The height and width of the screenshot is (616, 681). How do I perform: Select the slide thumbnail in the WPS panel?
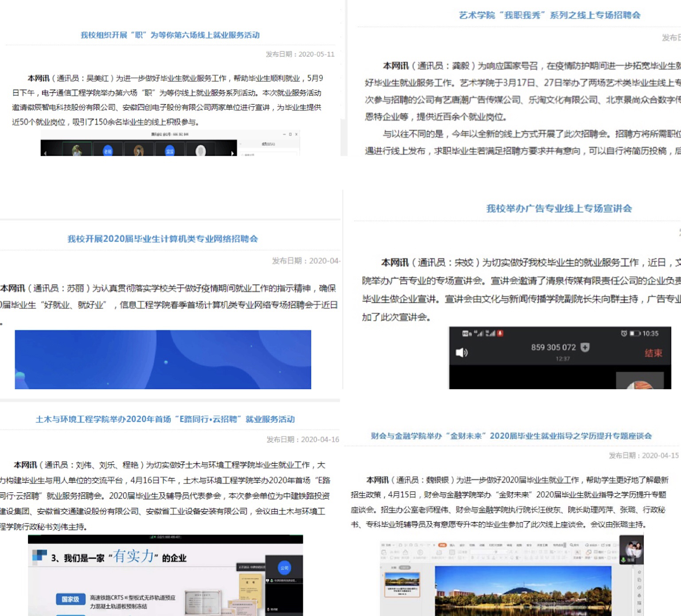[x=402, y=584]
